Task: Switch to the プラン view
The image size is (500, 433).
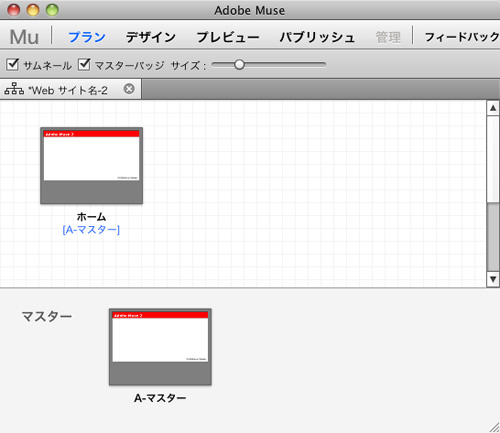Action: (87, 37)
